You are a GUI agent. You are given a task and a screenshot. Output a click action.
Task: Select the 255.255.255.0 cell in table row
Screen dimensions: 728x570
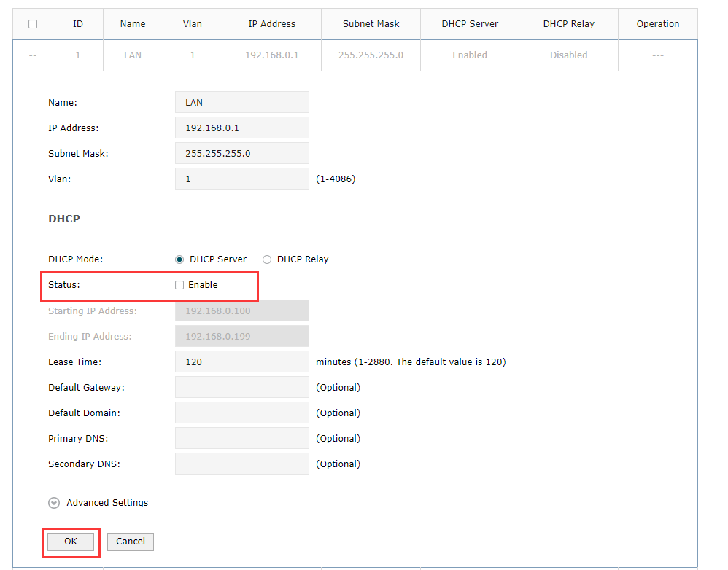371,55
